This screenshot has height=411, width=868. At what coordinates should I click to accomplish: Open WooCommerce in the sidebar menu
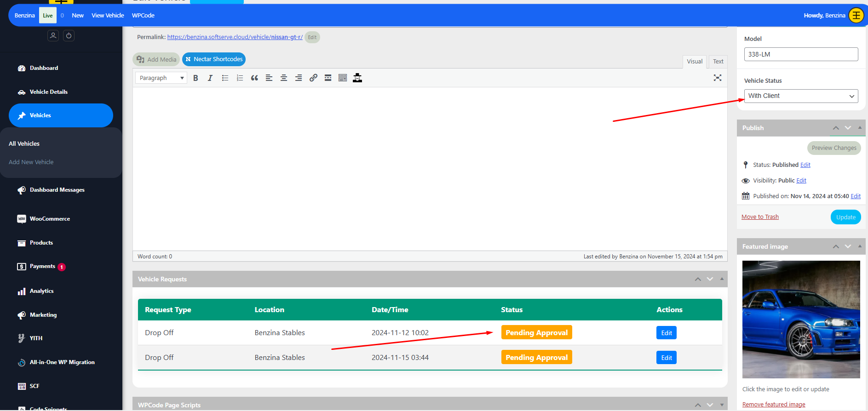50,219
